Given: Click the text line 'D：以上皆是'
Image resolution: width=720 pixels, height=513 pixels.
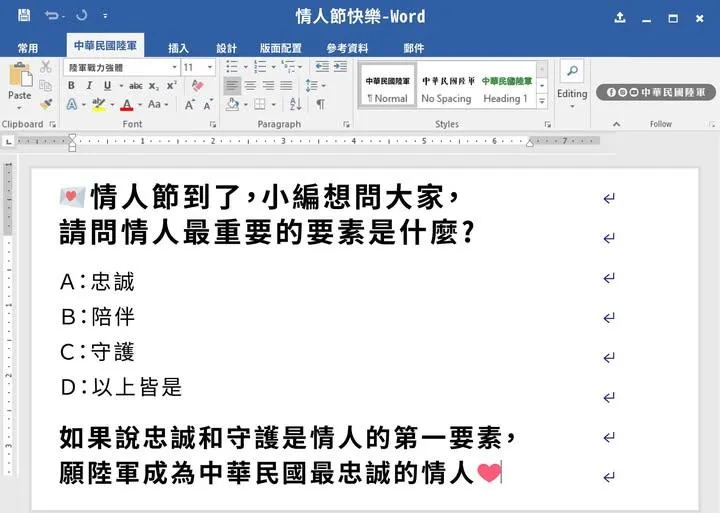Looking at the screenshot, I should coord(121,387).
